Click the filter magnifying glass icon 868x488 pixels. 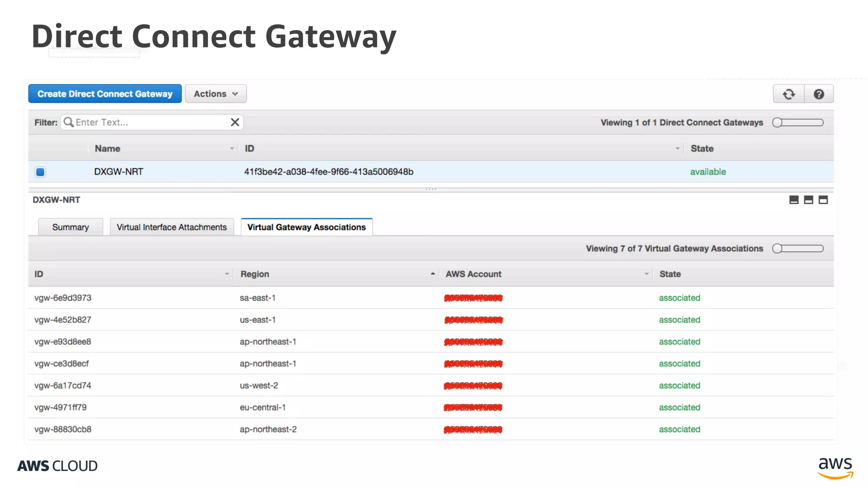[x=68, y=122]
